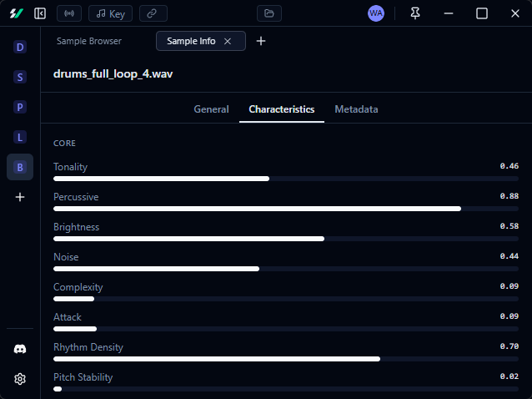
Task: Open settings via the gear icon
Action: [x=20, y=379]
